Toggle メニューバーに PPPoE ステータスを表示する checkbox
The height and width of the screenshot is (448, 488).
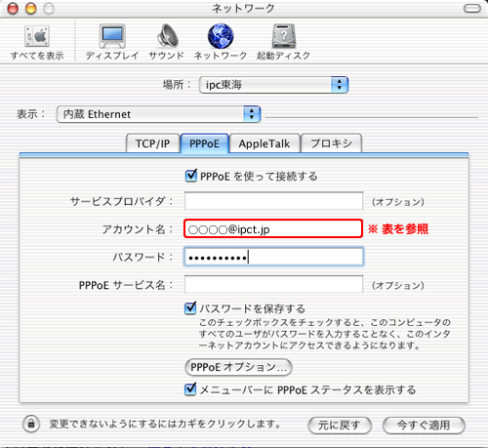point(190,389)
